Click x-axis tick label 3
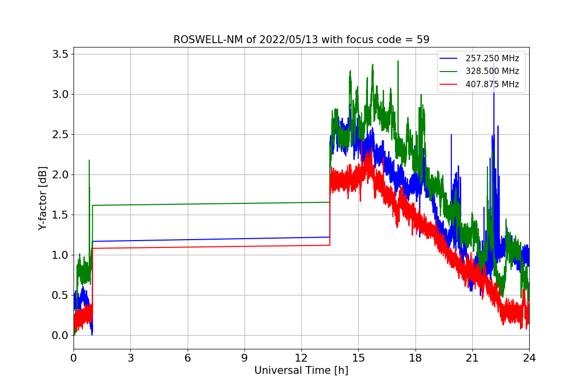Image resolution: width=588 pixels, height=392 pixels. click(x=130, y=358)
